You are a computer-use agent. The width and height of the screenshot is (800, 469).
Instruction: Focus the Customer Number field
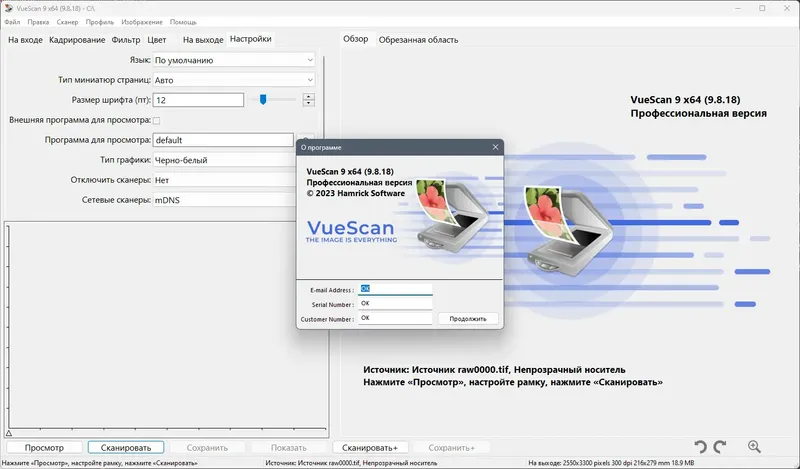[x=395, y=318]
